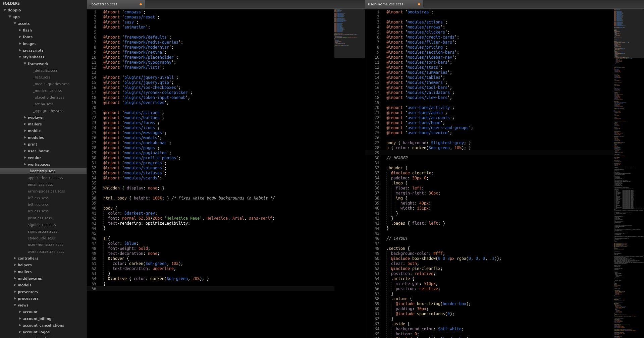The height and width of the screenshot is (338, 644).
Task: Expand the print folder
Action: tap(25, 144)
